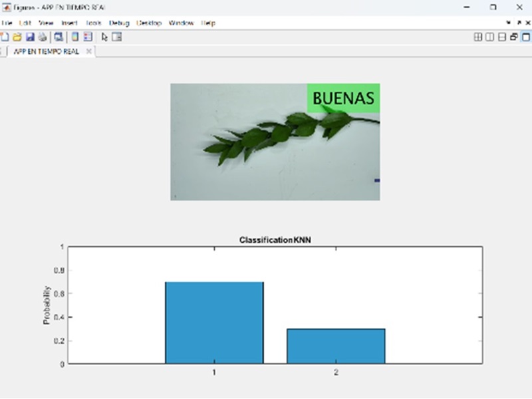The image size is (532, 399).
Task: Open the View menu
Action: 46,23
